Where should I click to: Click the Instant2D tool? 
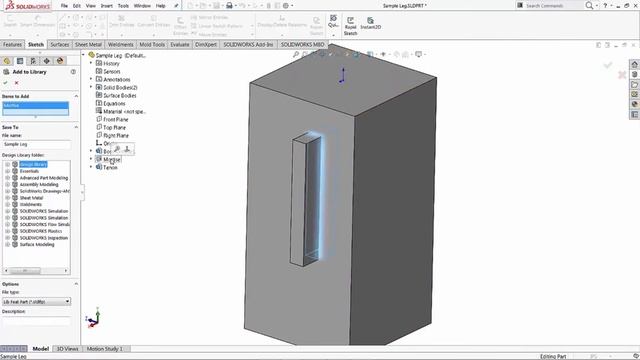(370, 23)
